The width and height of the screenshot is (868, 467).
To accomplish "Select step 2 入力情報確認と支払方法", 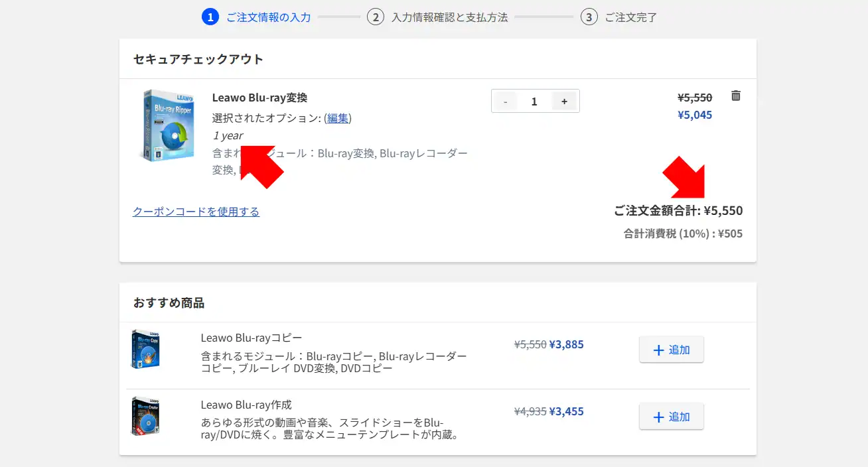I will tap(438, 17).
